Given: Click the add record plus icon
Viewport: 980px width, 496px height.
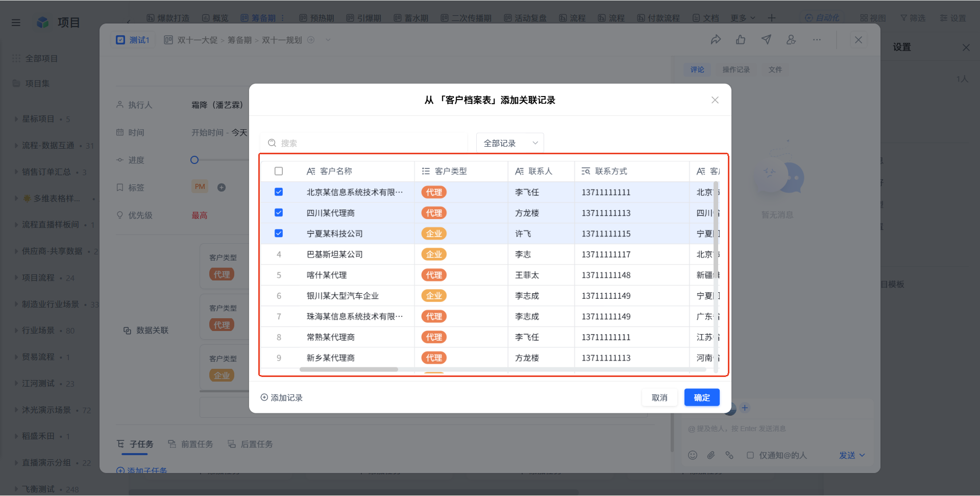Looking at the screenshot, I should [x=264, y=397].
